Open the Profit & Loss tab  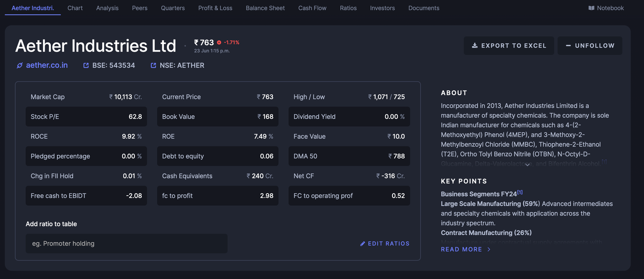(215, 8)
